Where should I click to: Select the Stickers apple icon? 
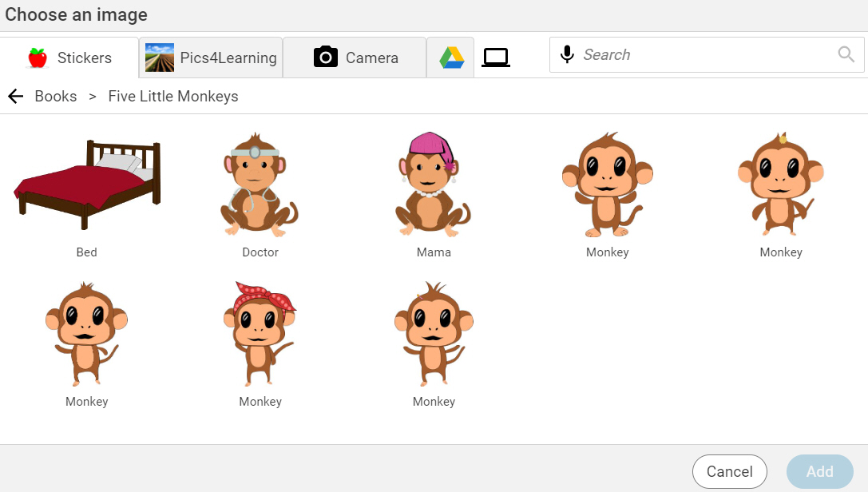coord(35,57)
